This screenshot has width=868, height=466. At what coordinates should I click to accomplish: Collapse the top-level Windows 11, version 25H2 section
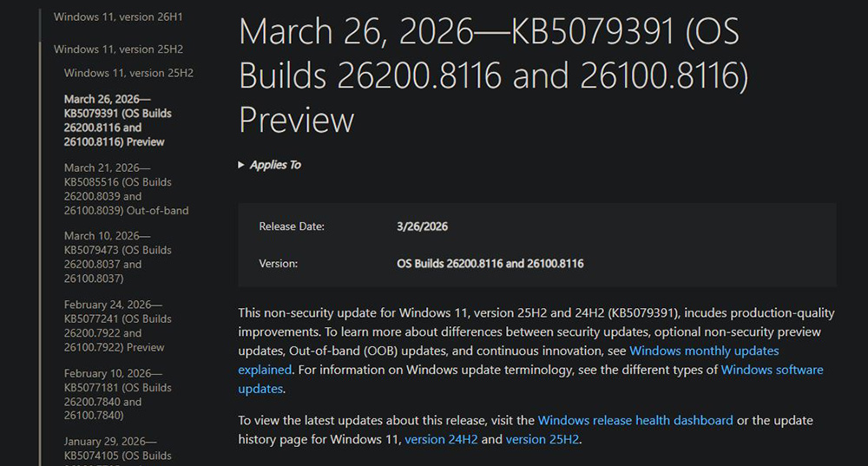pos(118,49)
